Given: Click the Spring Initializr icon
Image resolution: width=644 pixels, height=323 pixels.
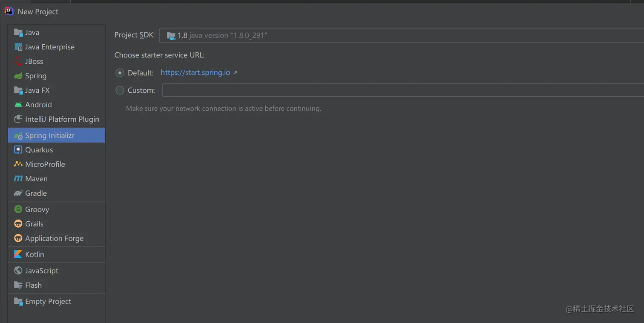Looking at the screenshot, I should coord(18,135).
